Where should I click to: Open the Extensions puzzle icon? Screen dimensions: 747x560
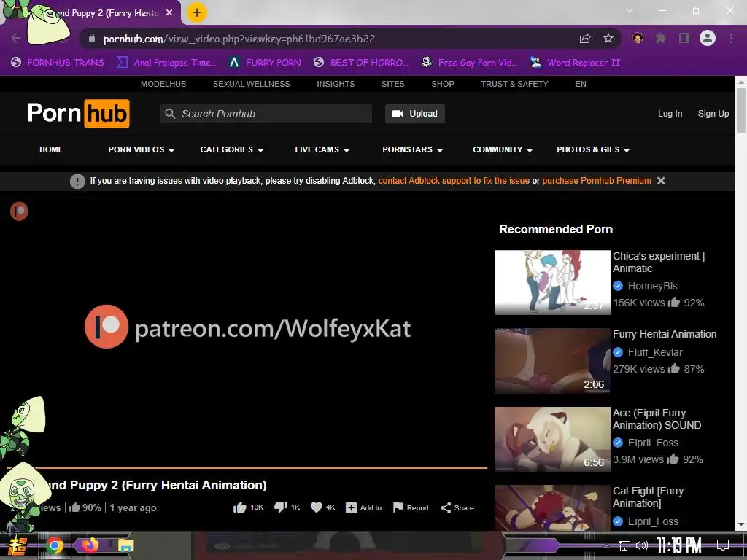(x=661, y=38)
